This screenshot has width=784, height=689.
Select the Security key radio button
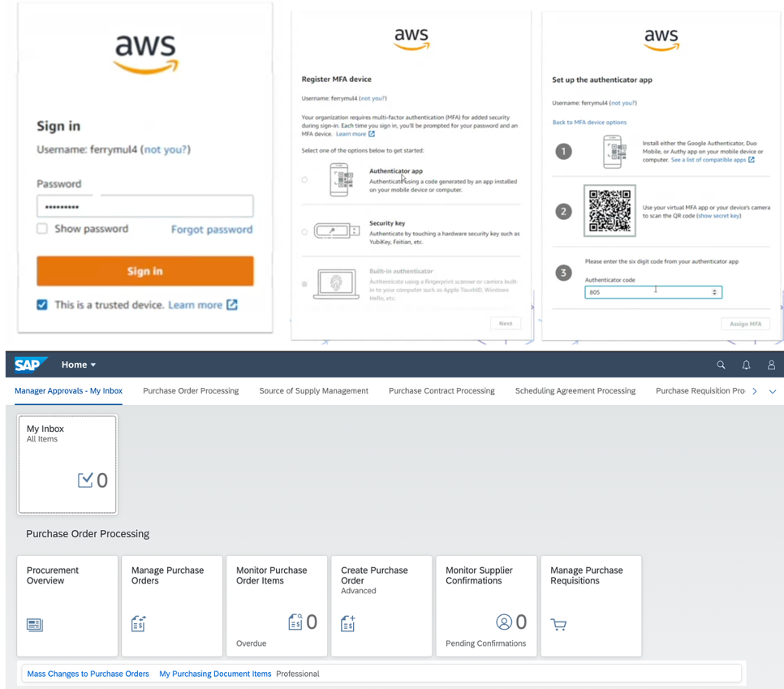click(304, 231)
